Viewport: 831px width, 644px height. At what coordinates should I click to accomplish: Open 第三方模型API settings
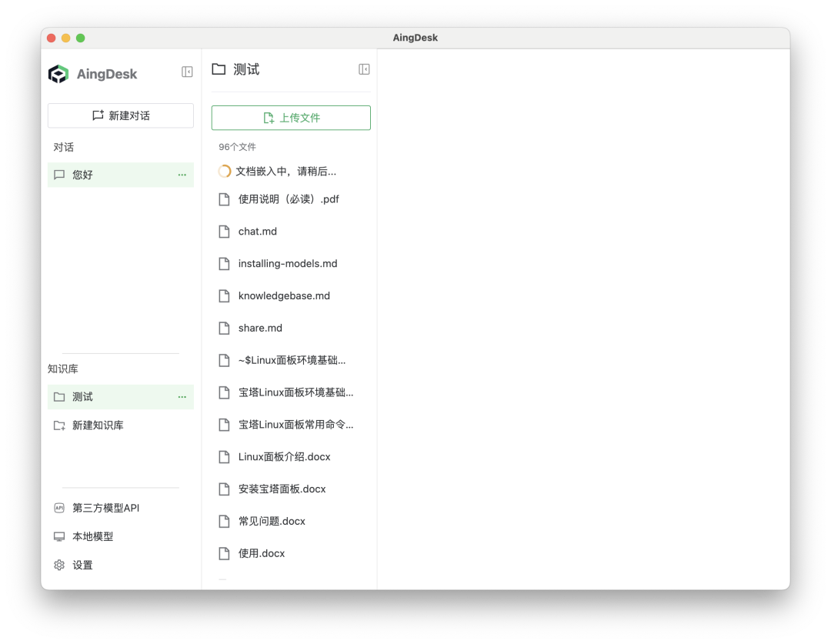pos(105,508)
